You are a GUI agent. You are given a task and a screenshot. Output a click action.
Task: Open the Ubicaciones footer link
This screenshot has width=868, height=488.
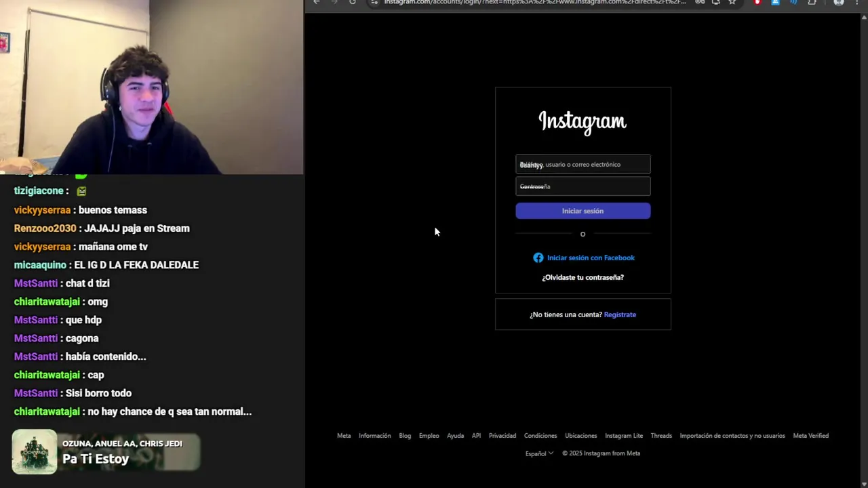coord(581,436)
